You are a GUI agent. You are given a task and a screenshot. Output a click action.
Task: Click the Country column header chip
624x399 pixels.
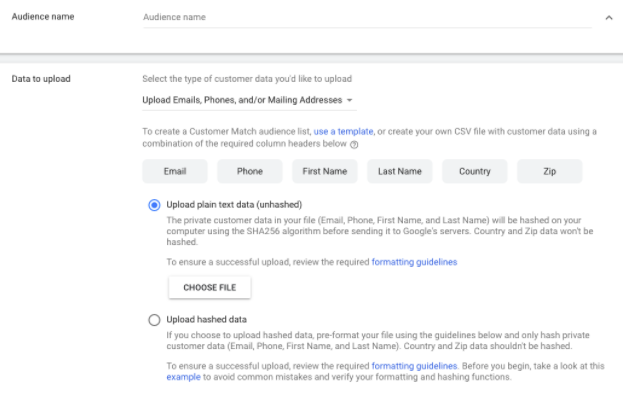pyautogui.click(x=474, y=171)
